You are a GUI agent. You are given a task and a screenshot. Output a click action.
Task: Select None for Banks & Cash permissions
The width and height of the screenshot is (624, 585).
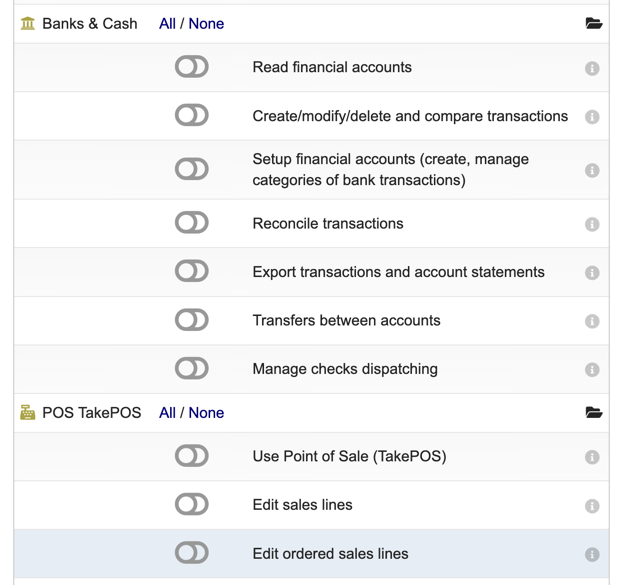(x=206, y=23)
